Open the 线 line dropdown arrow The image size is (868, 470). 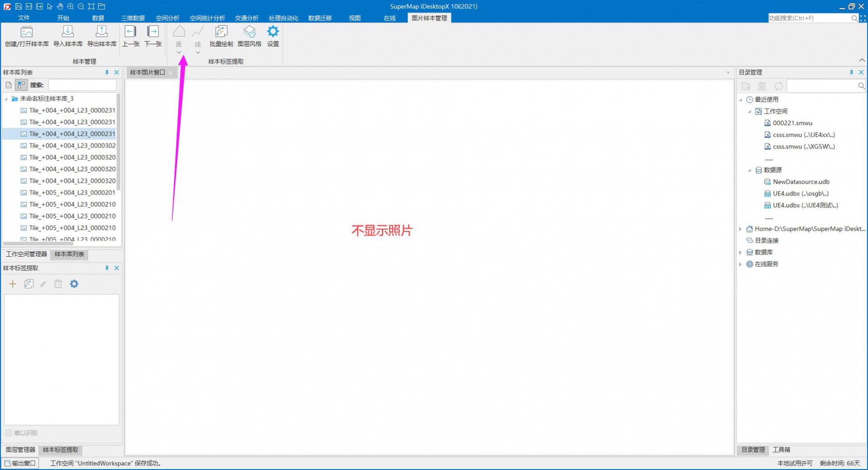(x=198, y=53)
